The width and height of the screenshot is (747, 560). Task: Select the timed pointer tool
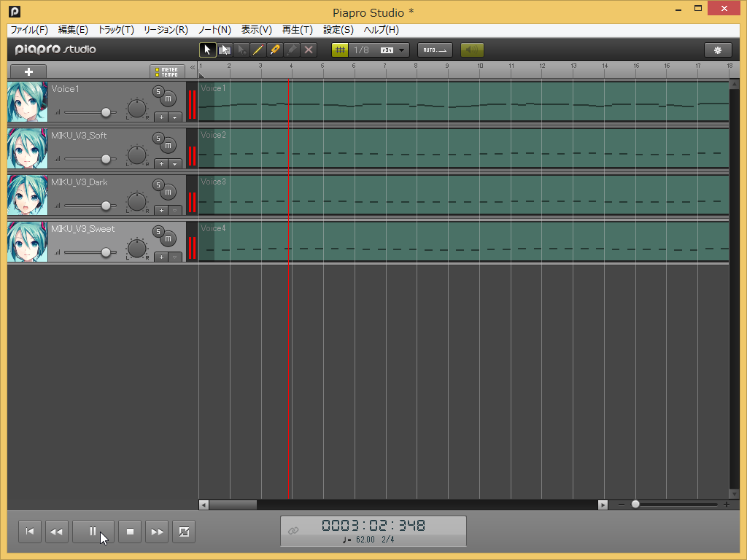tap(241, 50)
